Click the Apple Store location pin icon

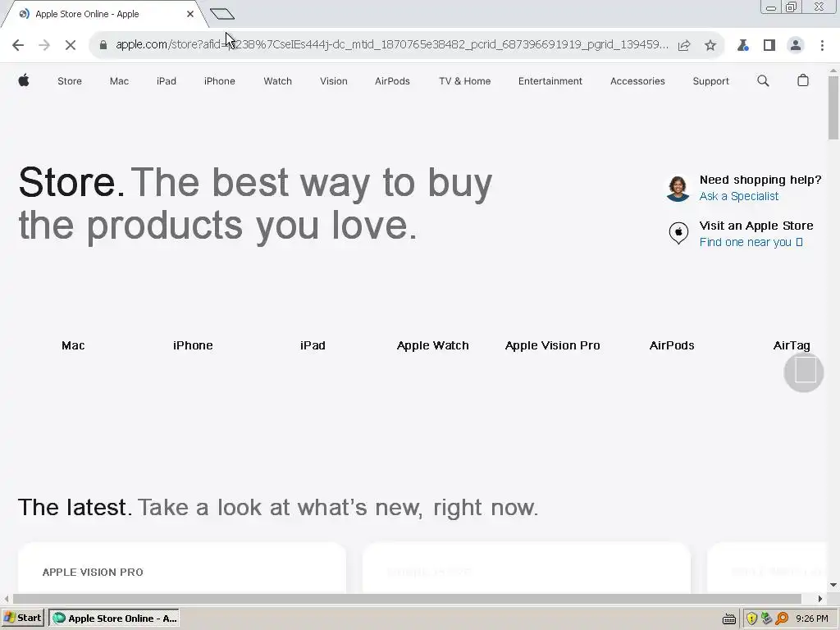pos(678,234)
